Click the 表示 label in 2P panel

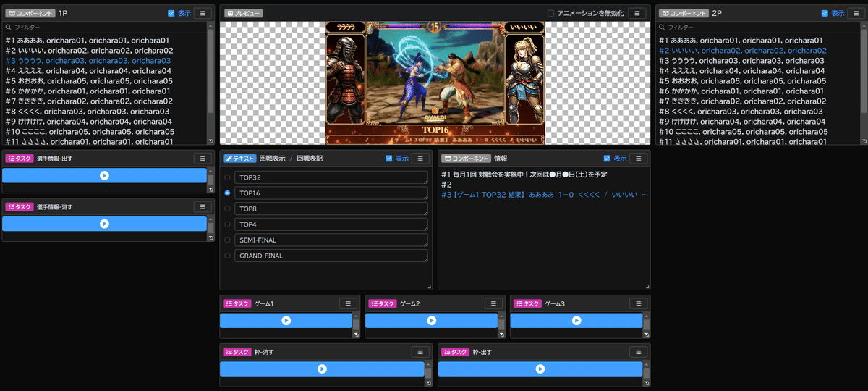838,13
